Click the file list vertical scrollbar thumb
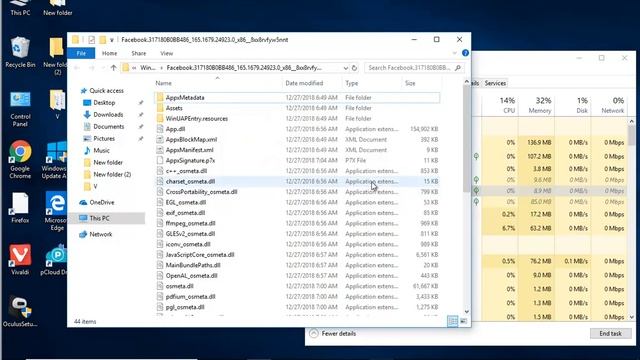Screen dimensions: 640x360 point(467,139)
